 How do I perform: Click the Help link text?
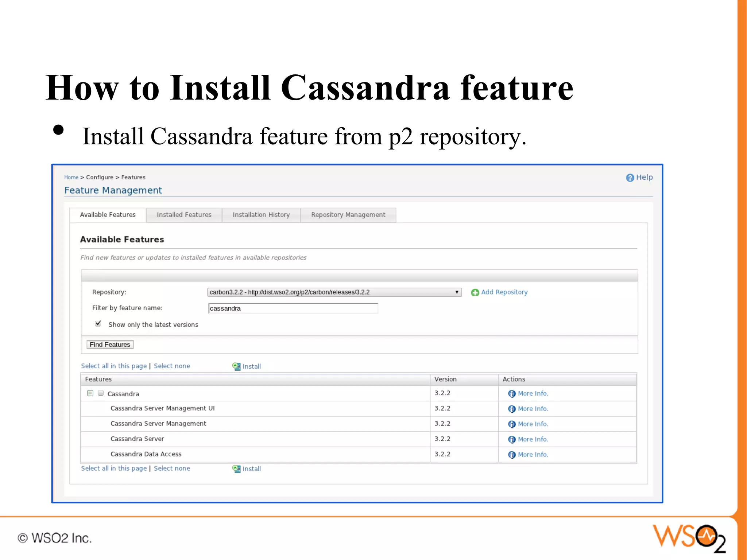[645, 177]
